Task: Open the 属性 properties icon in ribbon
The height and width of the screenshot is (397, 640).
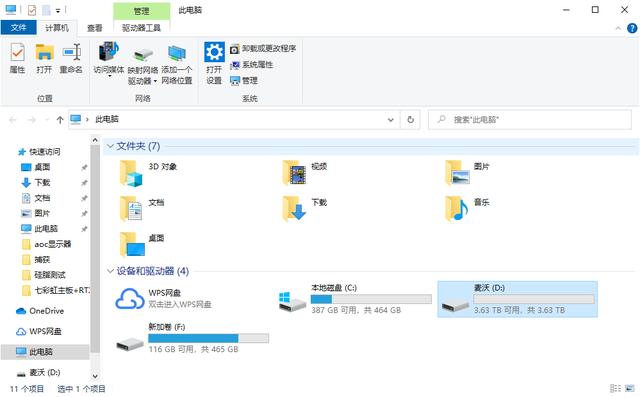Action: (x=17, y=58)
